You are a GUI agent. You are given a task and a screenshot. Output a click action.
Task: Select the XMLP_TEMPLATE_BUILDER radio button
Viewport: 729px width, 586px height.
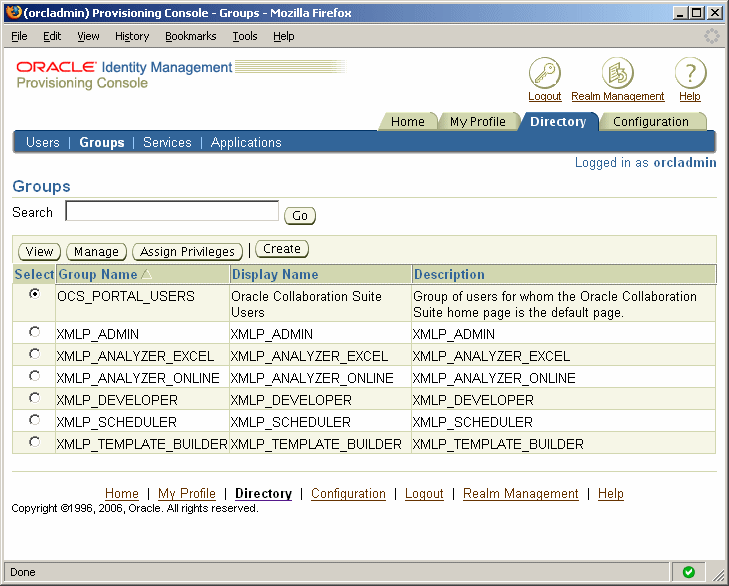pyautogui.click(x=34, y=441)
